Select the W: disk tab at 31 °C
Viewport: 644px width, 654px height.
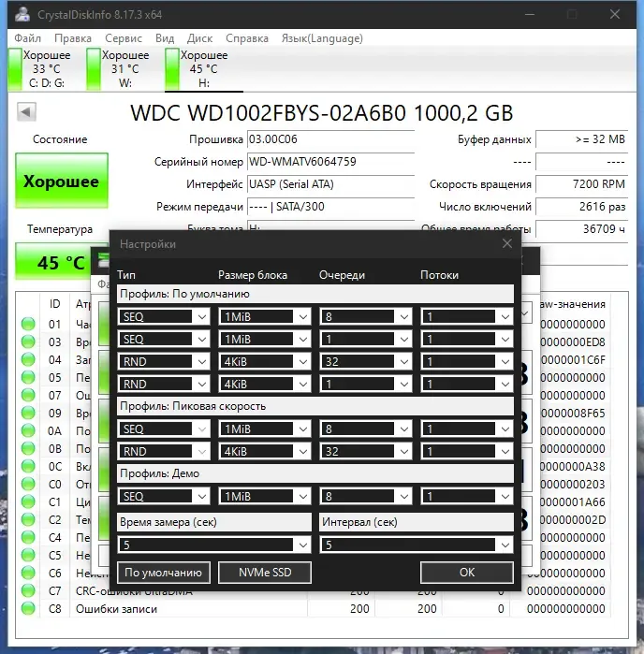[119, 69]
